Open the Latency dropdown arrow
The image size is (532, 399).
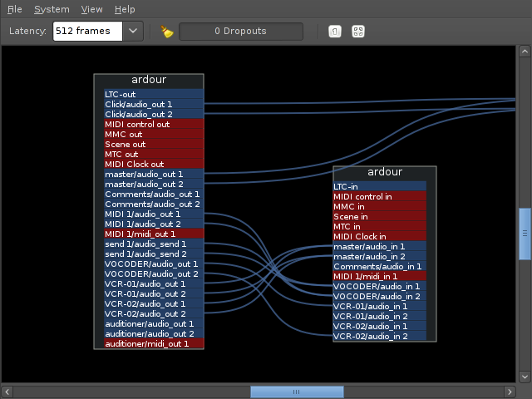coord(133,32)
